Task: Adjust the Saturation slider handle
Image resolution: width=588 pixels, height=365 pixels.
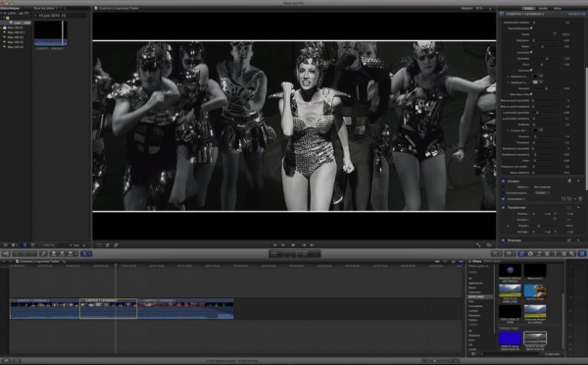Action: (534, 40)
